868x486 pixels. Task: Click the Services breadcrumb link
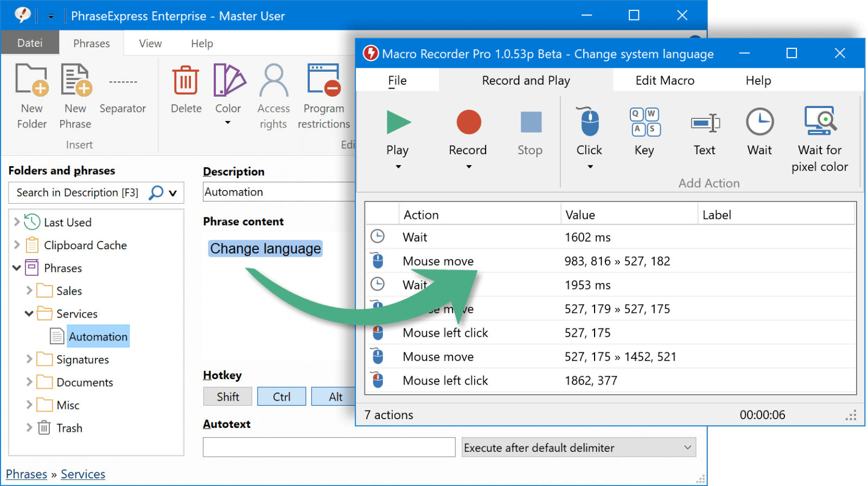click(x=83, y=474)
